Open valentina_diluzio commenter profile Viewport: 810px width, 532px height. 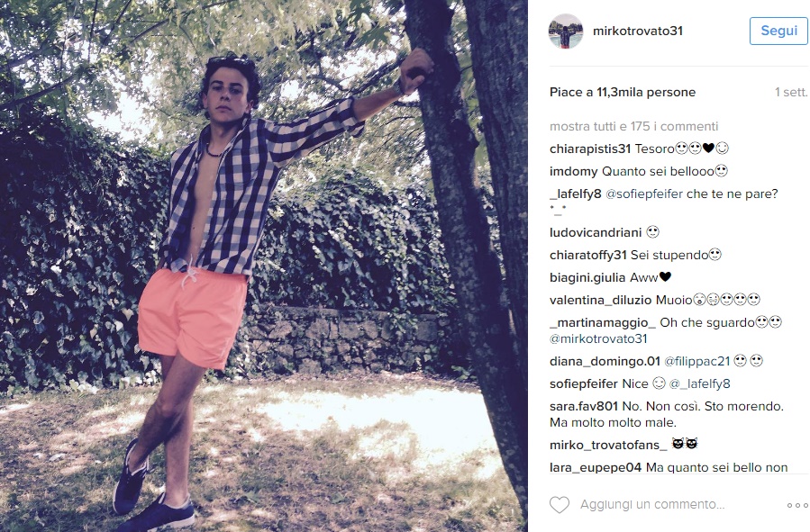[x=601, y=301]
